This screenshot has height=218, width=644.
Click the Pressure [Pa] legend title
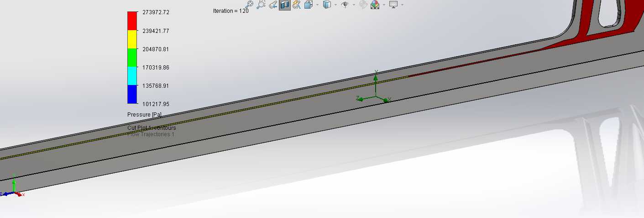(144, 114)
